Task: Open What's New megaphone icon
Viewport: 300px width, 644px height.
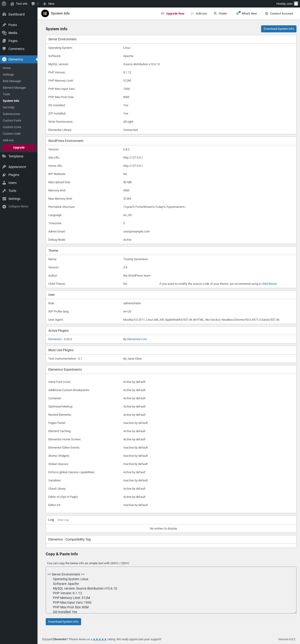Action: coord(238,14)
